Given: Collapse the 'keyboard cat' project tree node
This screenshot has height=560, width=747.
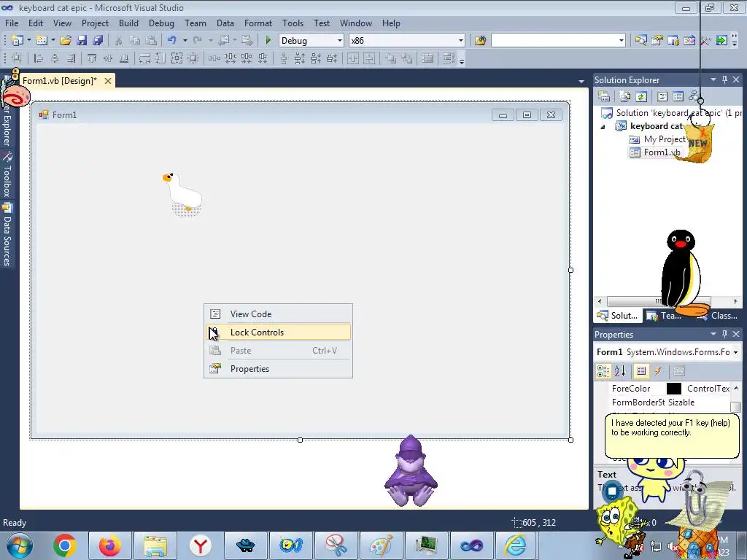Looking at the screenshot, I should (x=603, y=127).
